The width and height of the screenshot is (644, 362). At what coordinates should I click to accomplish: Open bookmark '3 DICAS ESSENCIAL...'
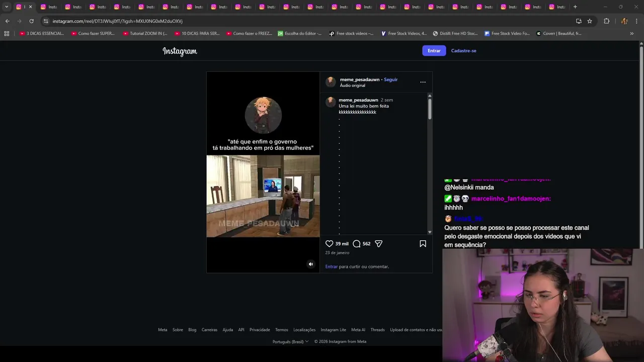point(42,34)
